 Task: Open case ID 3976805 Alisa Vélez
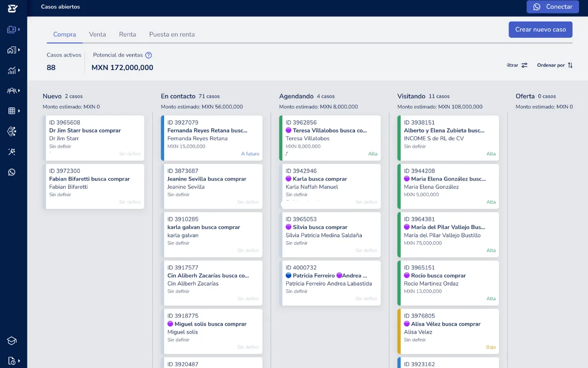coord(449,331)
